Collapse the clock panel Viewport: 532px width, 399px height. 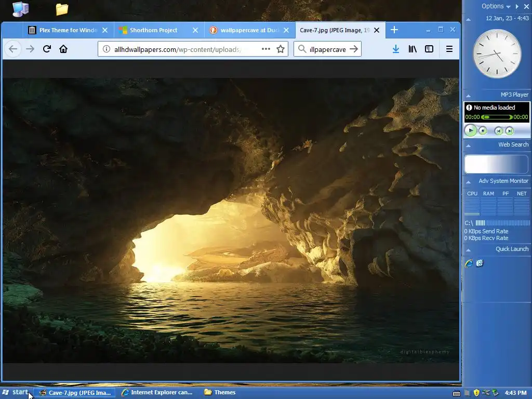pos(469,19)
